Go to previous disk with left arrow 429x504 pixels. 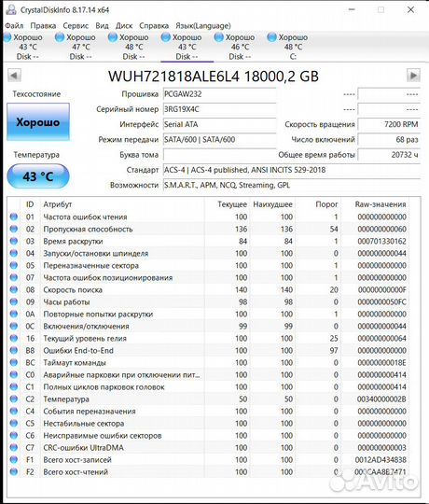pyautogui.click(x=14, y=76)
